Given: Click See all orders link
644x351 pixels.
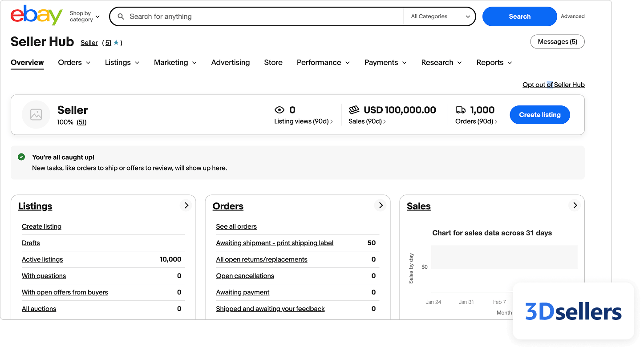Looking at the screenshot, I should 236,226.
